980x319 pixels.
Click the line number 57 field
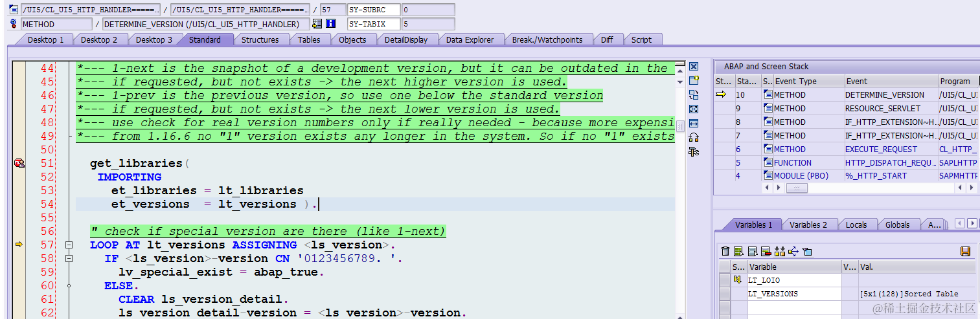(332, 10)
